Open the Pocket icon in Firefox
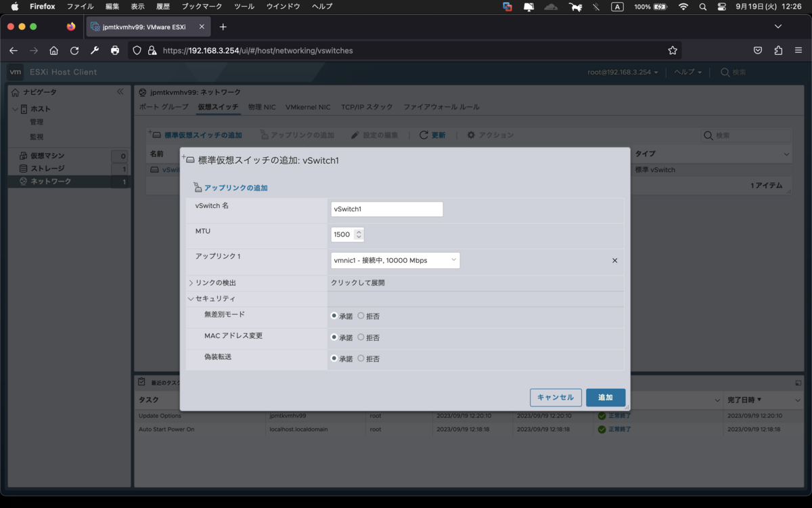This screenshot has width=812, height=508. [x=758, y=50]
